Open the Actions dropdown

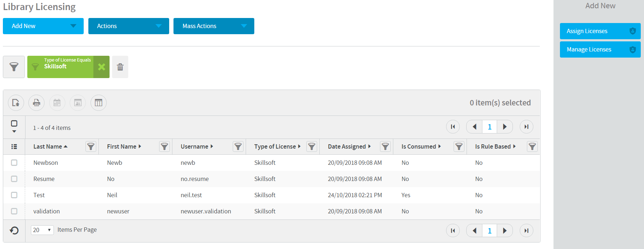click(129, 26)
